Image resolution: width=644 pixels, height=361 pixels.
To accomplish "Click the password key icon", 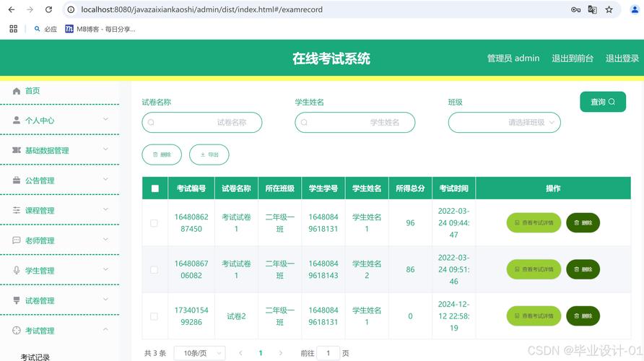I will 576,9.
